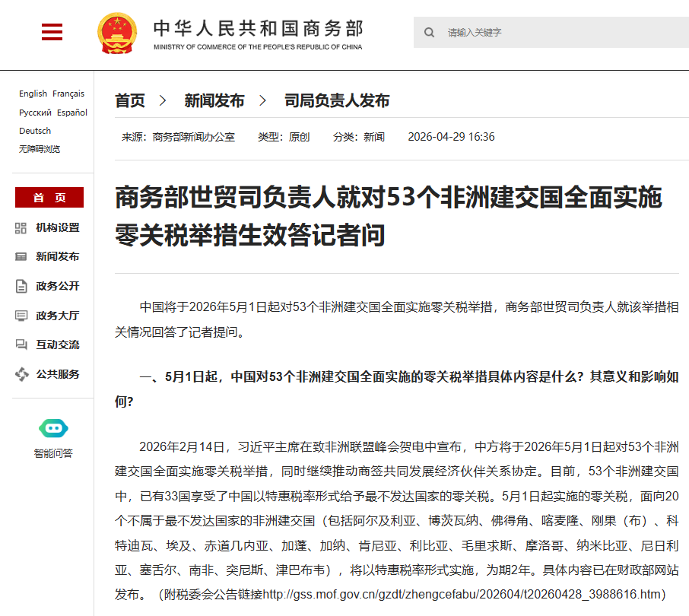Viewport: 689px width, 616px height.
Task: Click the 公共服务 sidebar icon
Action: (21, 374)
